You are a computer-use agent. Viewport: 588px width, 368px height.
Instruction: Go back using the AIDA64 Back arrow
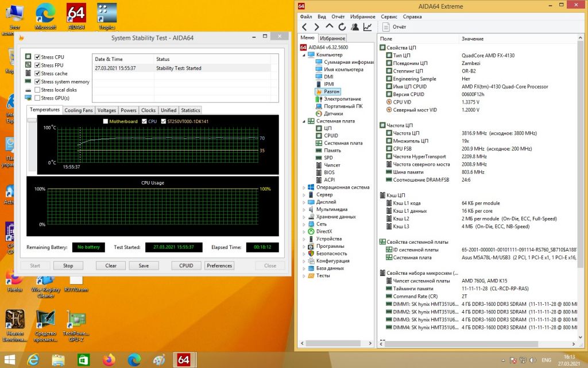[304, 27]
